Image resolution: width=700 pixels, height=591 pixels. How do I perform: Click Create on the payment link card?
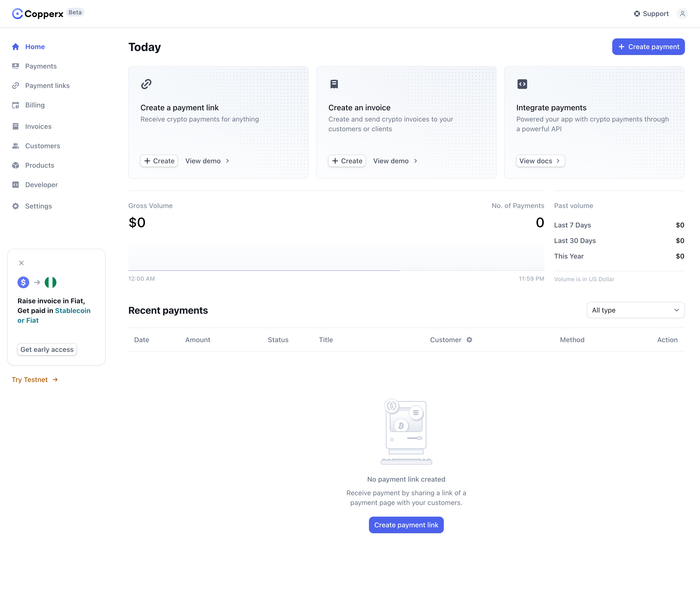pos(159,161)
